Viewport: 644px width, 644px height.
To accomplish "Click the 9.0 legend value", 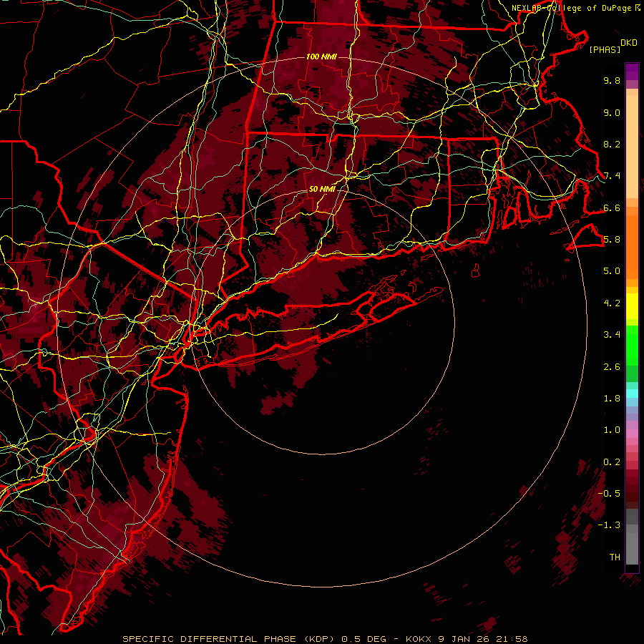I will (612, 112).
